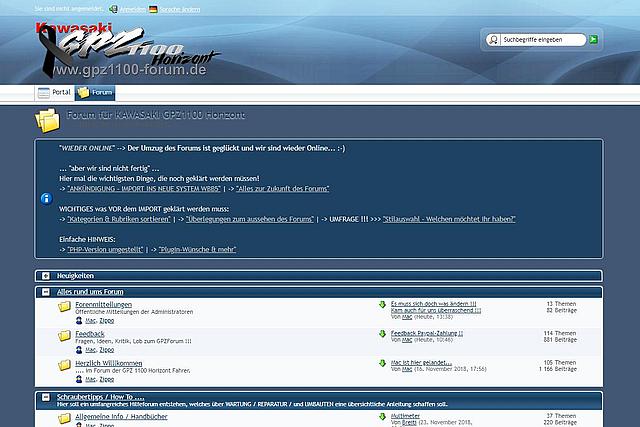Click moderator user icon under Feedback

pos(79,350)
